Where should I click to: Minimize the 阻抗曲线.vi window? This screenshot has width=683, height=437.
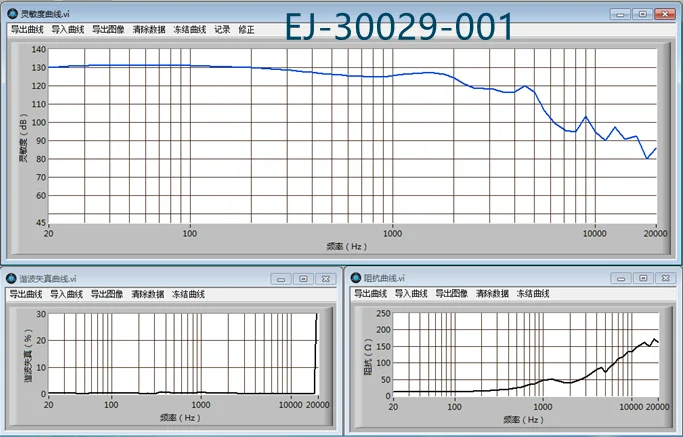tap(621, 278)
